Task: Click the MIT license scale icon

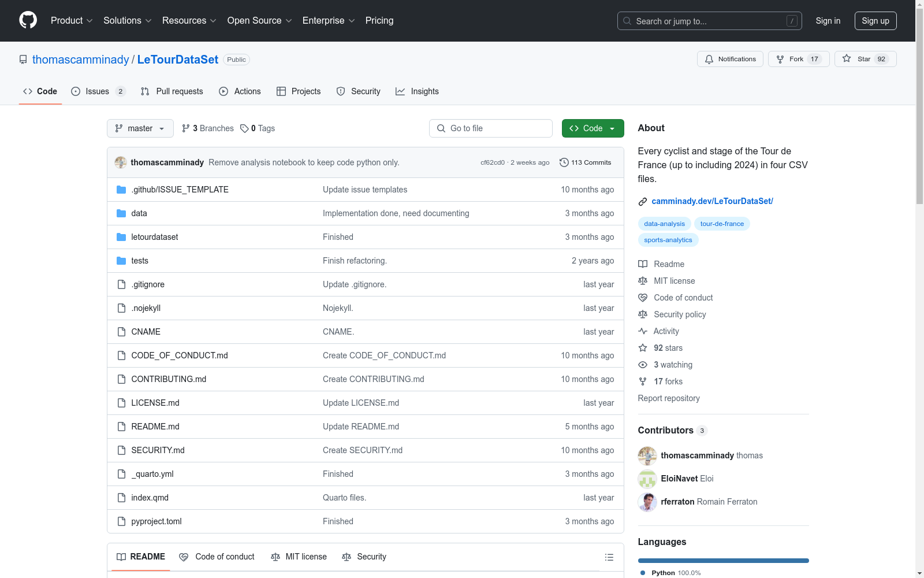Action: coord(643,281)
